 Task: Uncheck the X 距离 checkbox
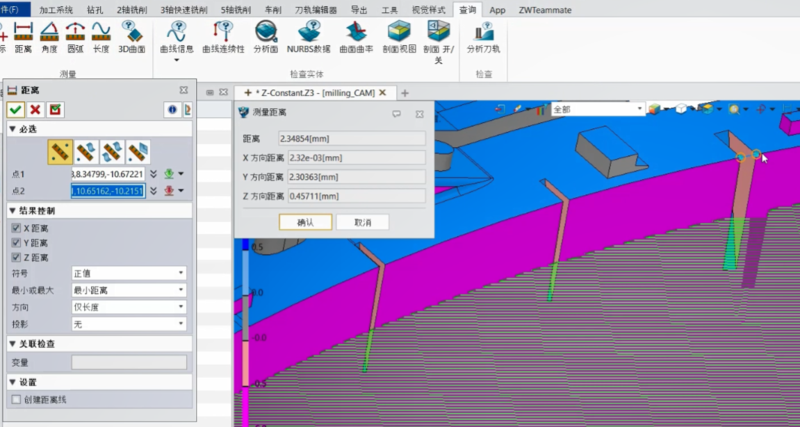tap(15, 228)
